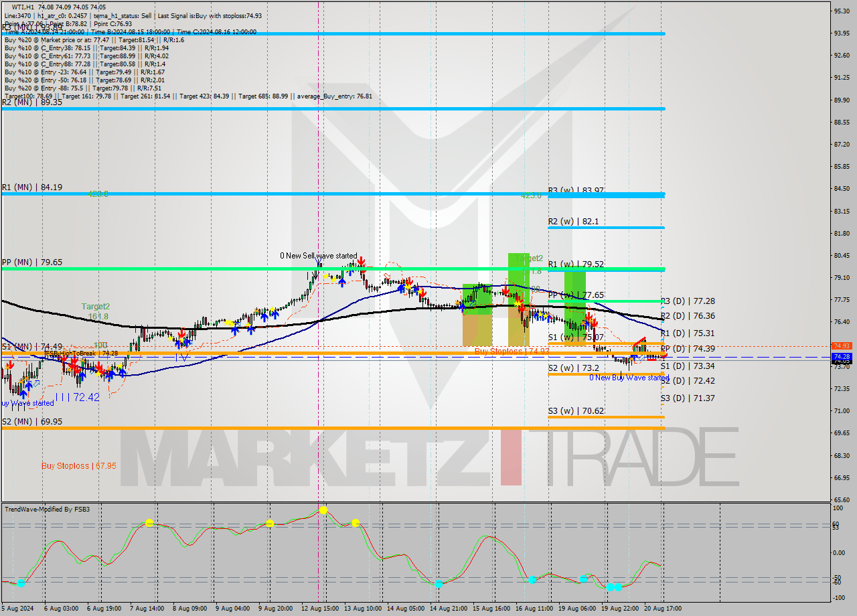Select the S2 (MN) | 69.95 label
The width and height of the screenshot is (857, 616).
[31, 422]
